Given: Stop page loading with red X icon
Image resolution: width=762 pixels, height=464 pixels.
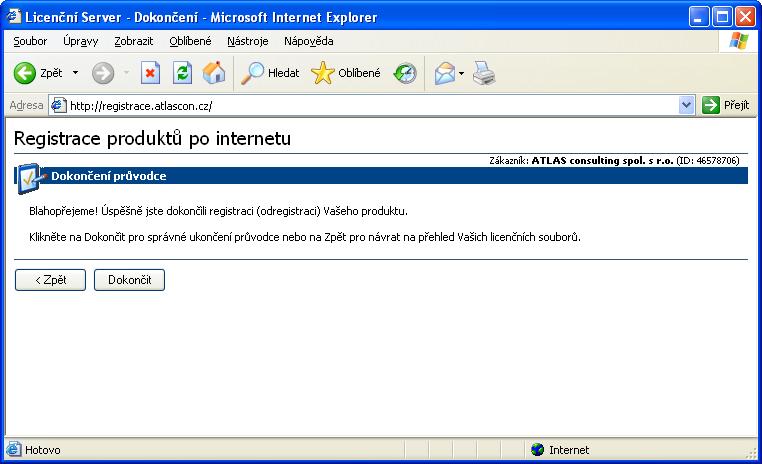Looking at the screenshot, I should tap(150, 73).
